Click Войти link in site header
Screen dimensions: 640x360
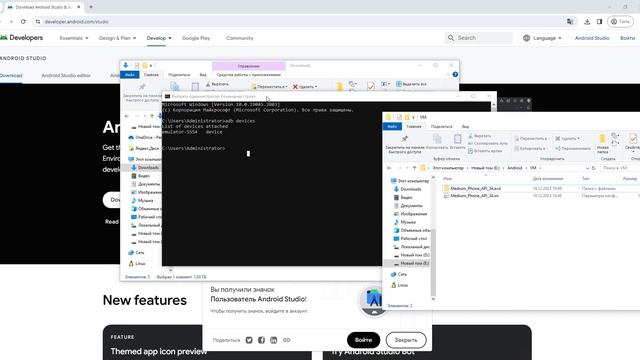tap(627, 38)
